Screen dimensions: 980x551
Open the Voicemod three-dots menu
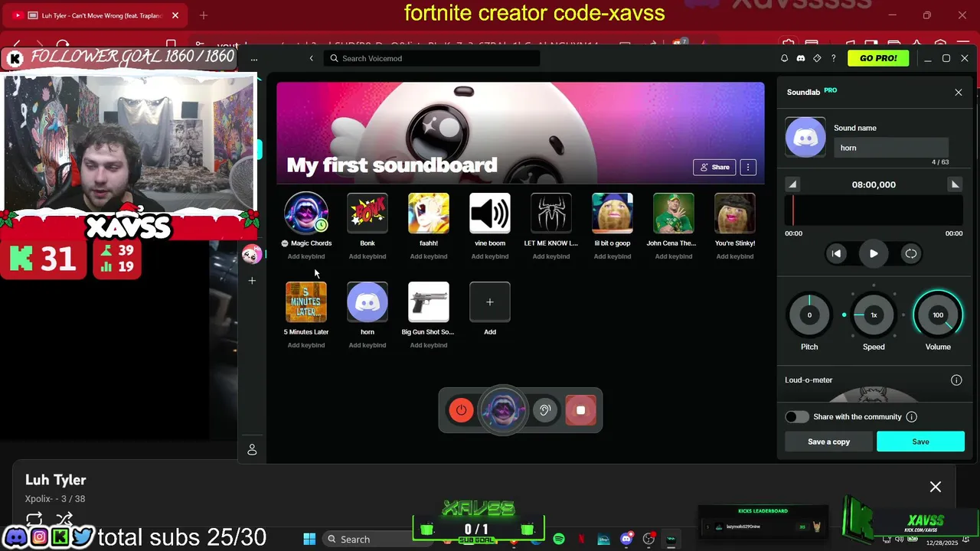[254, 58]
